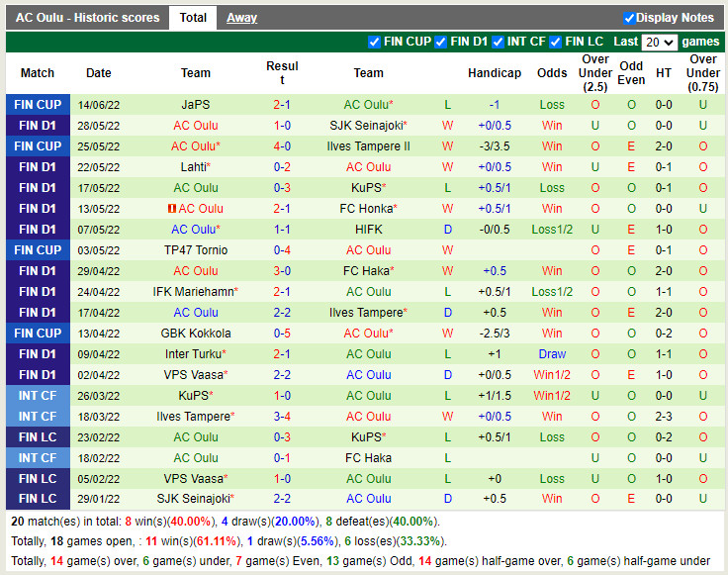Viewport: 728px width, 575px height.
Task: Click the 3-4 score of Ilves Tampere match
Action: [282, 417]
